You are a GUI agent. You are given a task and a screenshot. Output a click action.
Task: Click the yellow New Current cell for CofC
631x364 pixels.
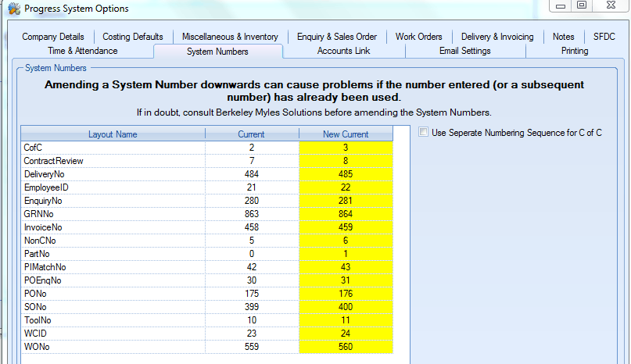pyautogui.click(x=346, y=148)
